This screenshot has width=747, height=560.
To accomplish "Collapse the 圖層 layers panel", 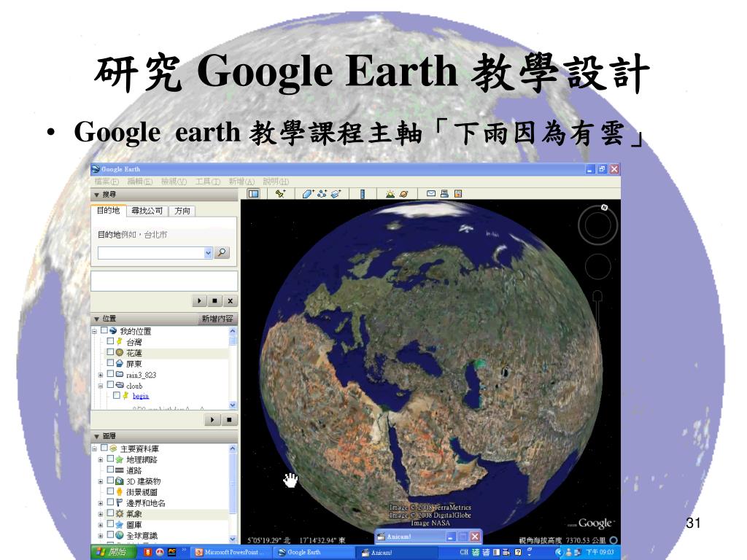I will (97, 436).
